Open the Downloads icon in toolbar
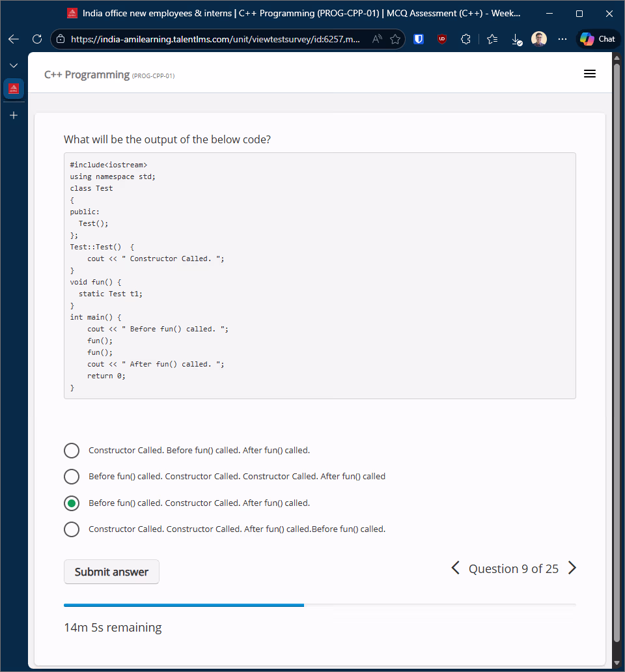The height and width of the screenshot is (672, 625). pyautogui.click(x=516, y=40)
